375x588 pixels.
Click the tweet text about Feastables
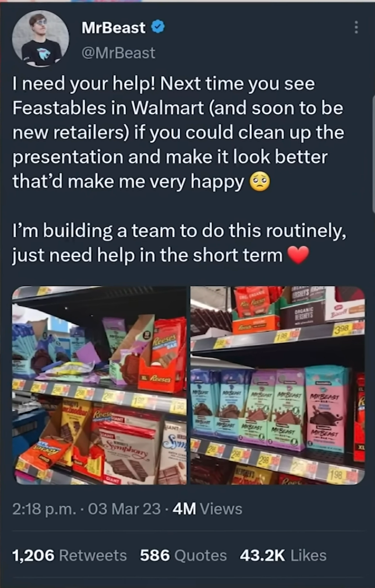tap(178, 133)
